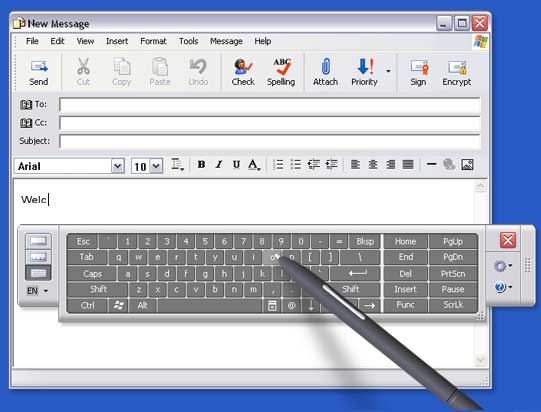Tap the Func key
Viewport: 541px width, 412px height.
(x=405, y=305)
